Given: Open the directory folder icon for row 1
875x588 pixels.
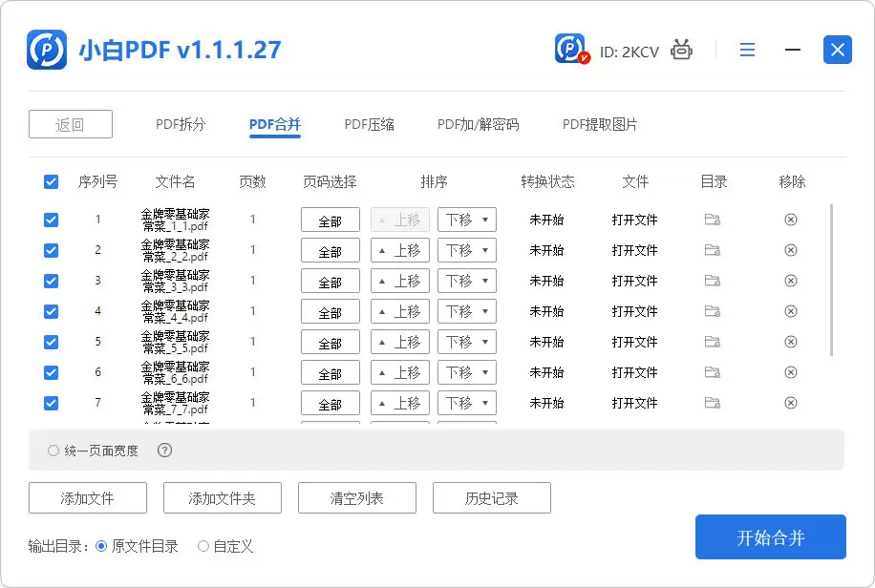Looking at the screenshot, I should click(713, 220).
